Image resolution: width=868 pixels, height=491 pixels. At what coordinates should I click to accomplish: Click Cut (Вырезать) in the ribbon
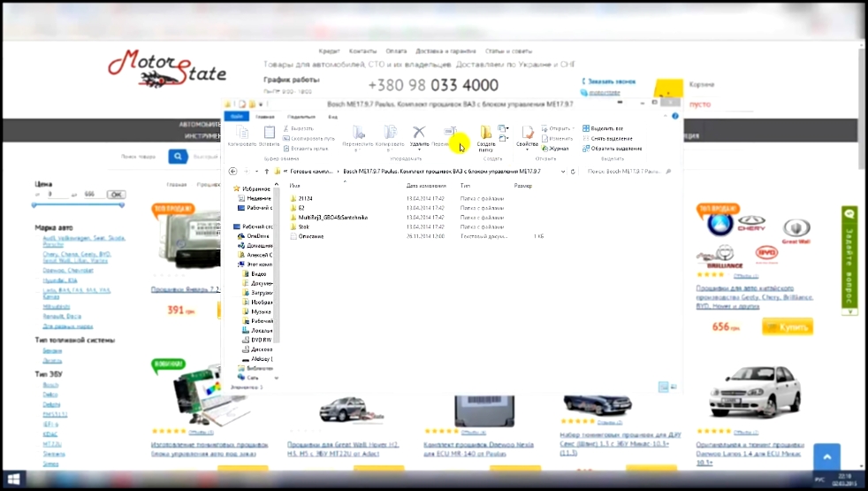[x=299, y=128]
